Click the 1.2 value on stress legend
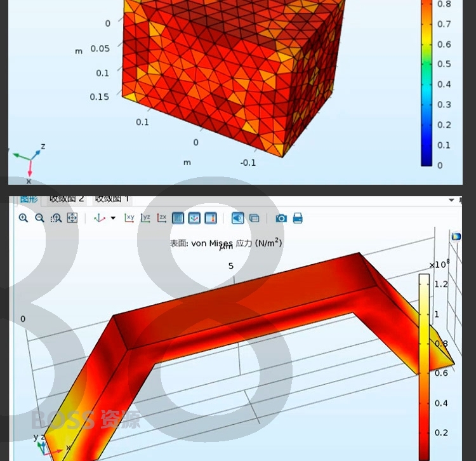Image resolution: width=476 pixels, height=461 pixels. coord(441,284)
